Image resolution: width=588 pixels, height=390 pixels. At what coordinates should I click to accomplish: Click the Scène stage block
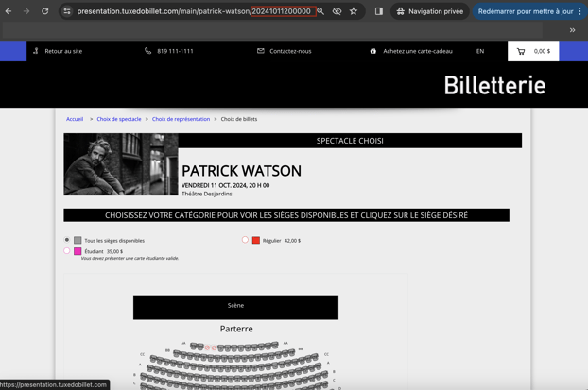(235, 307)
